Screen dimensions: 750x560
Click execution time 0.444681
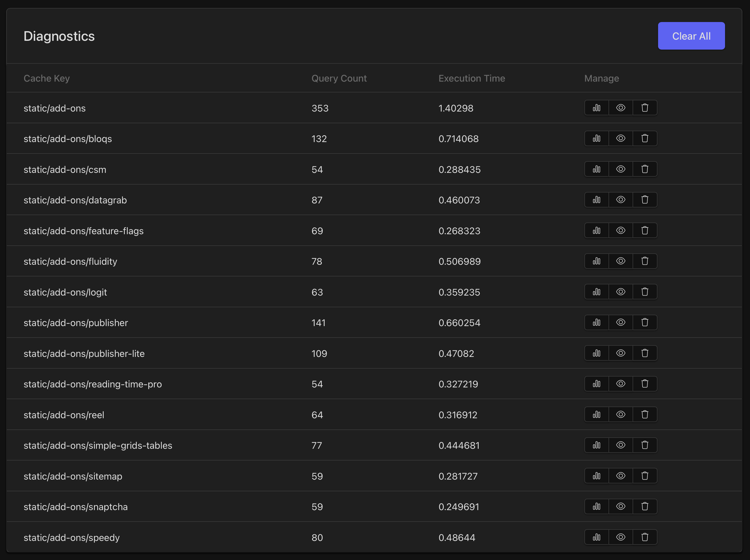pyautogui.click(x=459, y=445)
